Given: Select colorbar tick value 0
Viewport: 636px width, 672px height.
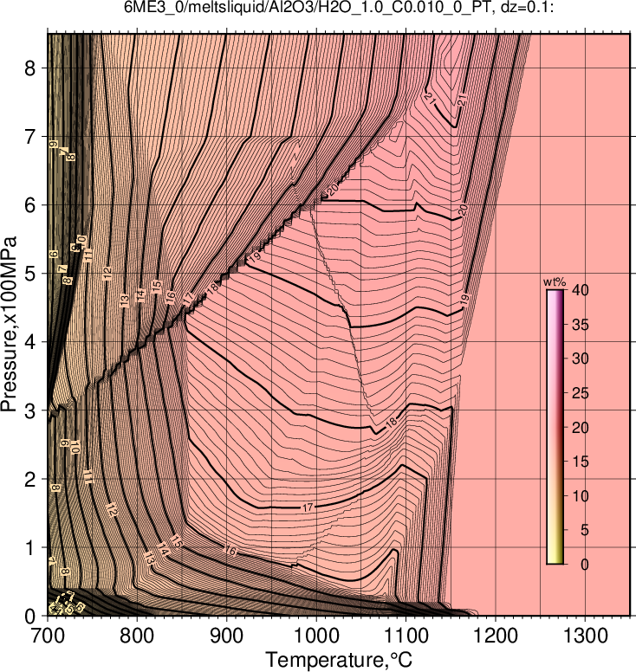Looking at the screenshot, I should tap(584, 565).
